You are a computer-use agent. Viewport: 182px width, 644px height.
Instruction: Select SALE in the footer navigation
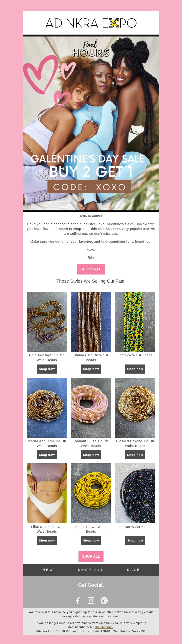[x=134, y=569]
